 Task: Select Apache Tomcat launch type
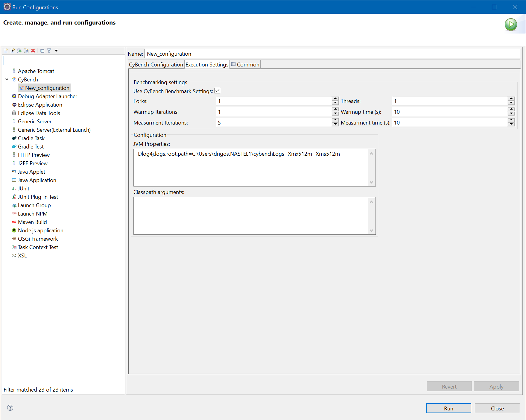point(36,71)
